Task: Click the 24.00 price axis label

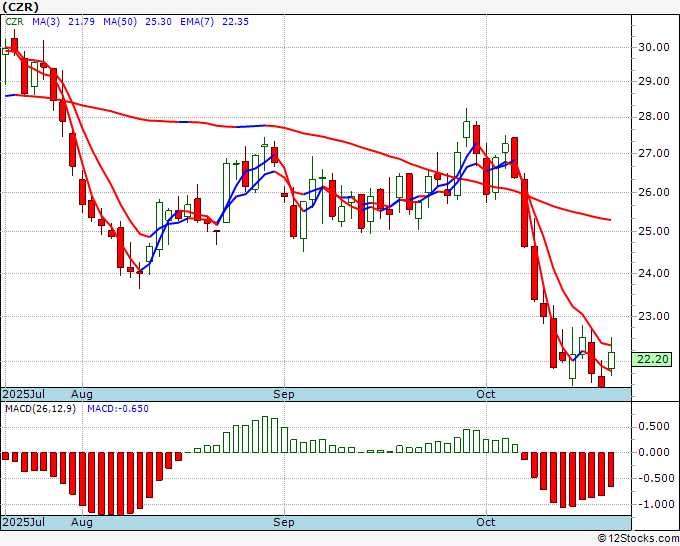Action: (654, 273)
